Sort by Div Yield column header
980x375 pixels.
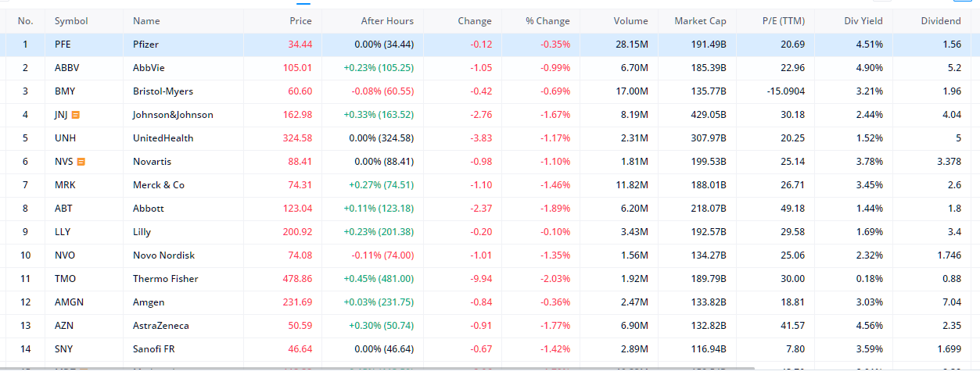pos(863,21)
